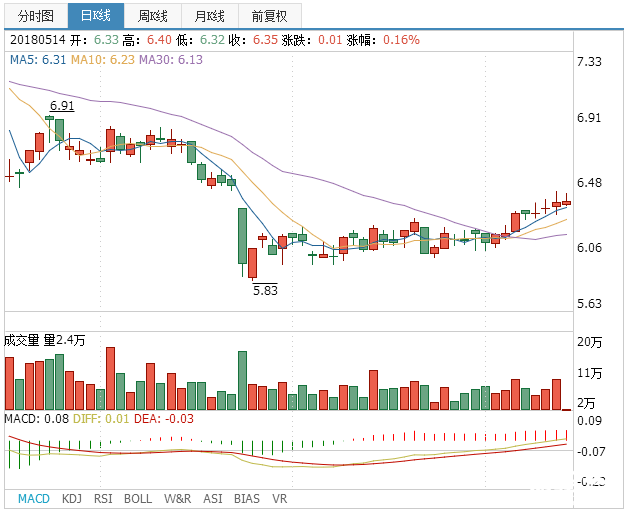
Task: Click the 20万 volume axis label
Action: point(590,342)
